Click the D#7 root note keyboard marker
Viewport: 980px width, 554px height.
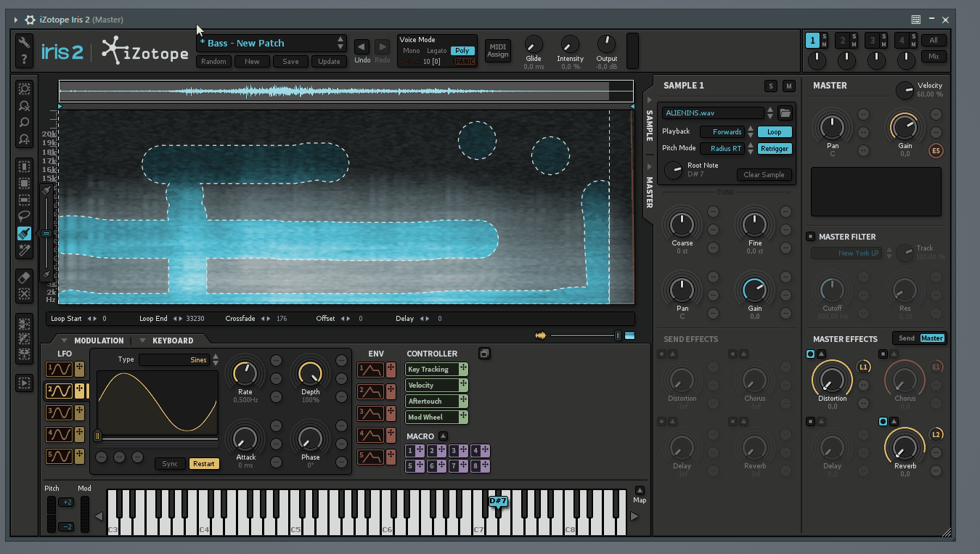[x=497, y=502]
